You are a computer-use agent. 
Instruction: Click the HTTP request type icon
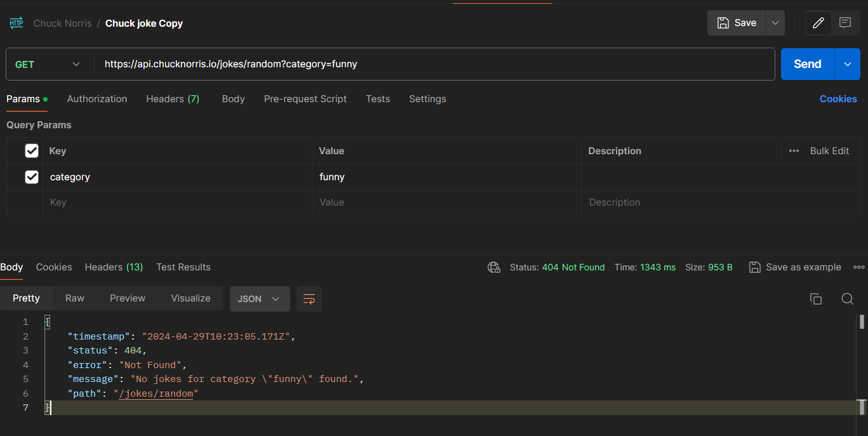pos(16,23)
